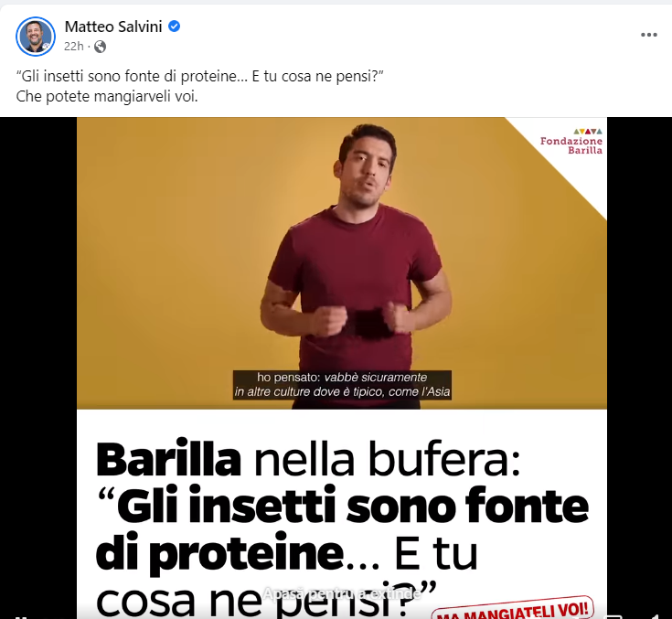Click the quoted first line of the post caption
The height and width of the screenshot is (619, 672).
click(199, 76)
